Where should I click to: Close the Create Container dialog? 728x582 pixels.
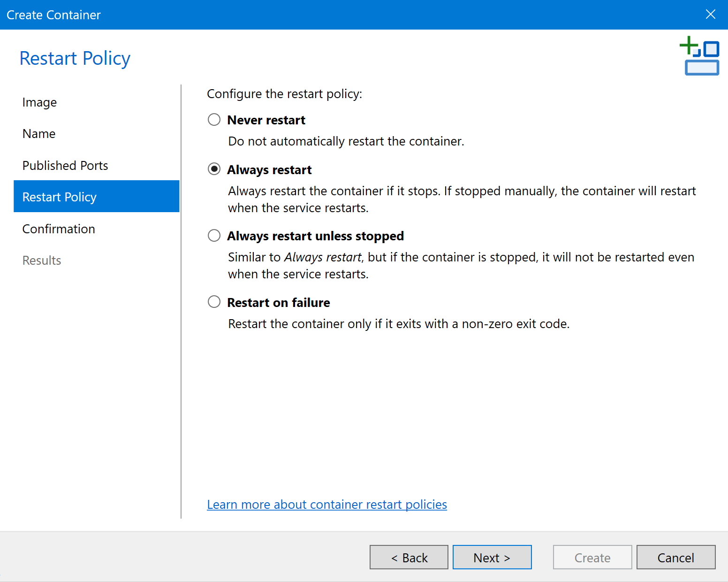[710, 15]
